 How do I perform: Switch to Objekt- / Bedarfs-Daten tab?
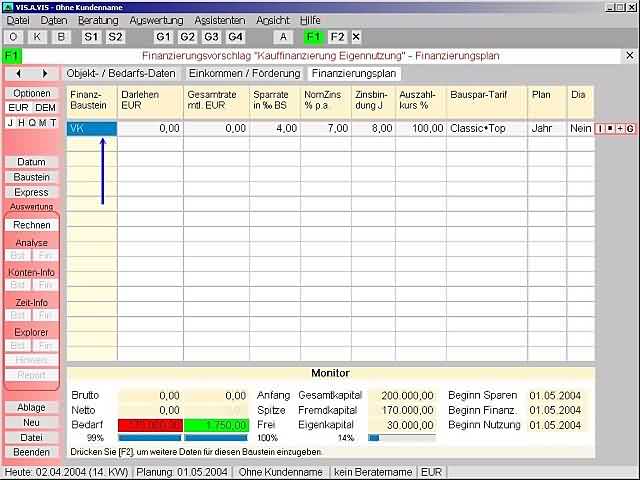tap(121, 73)
